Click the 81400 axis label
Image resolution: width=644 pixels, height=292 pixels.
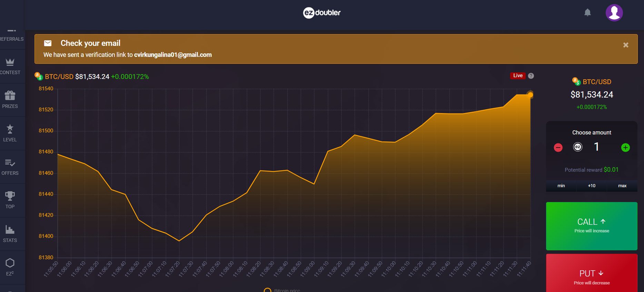pyautogui.click(x=46, y=236)
